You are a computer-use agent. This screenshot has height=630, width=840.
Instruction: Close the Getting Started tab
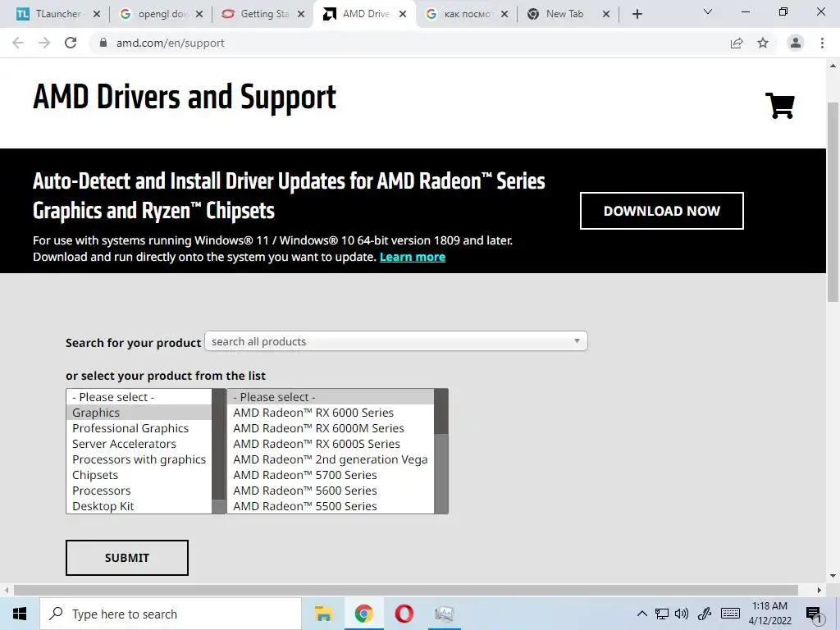301,14
